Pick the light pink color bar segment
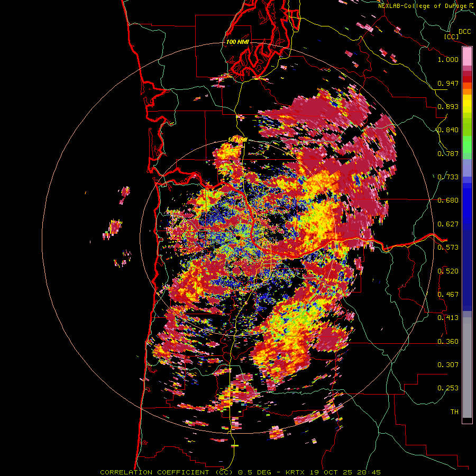The height and width of the screenshot is (476, 476). (x=467, y=56)
